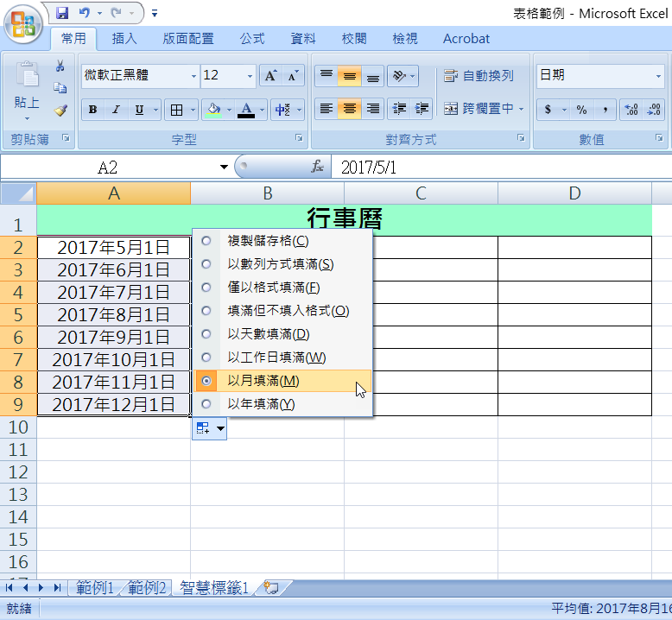Open the 資料 ribbon tab
Image resolution: width=672 pixels, height=620 pixels.
[303, 39]
